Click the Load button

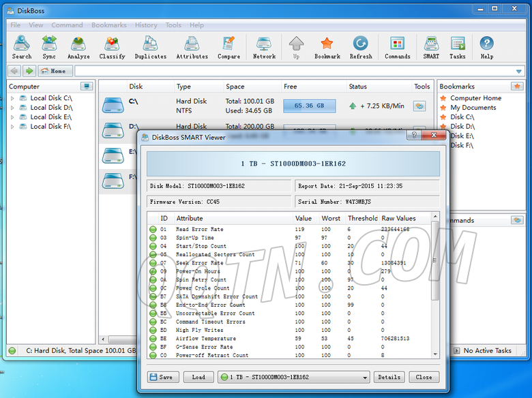(x=198, y=377)
